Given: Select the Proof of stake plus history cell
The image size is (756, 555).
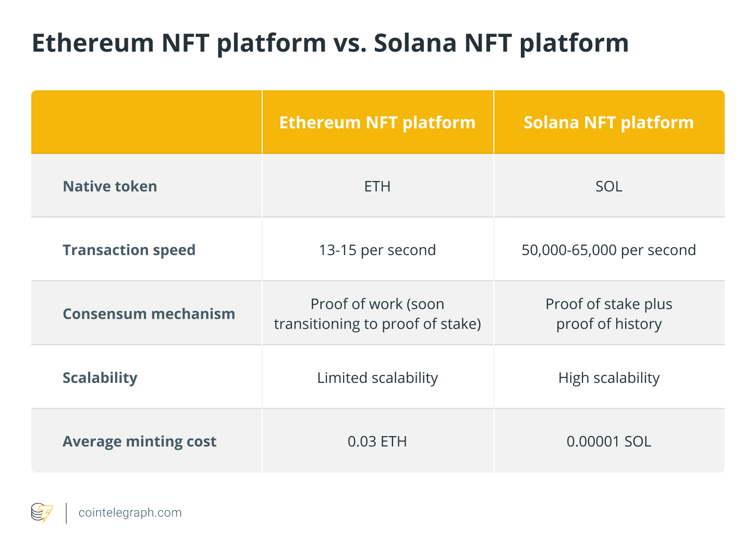Looking at the screenshot, I should [x=608, y=313].
